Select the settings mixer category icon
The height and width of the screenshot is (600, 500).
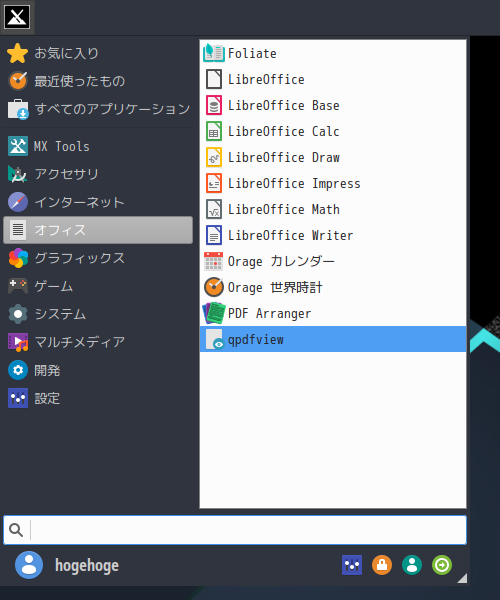click(18, 398)
